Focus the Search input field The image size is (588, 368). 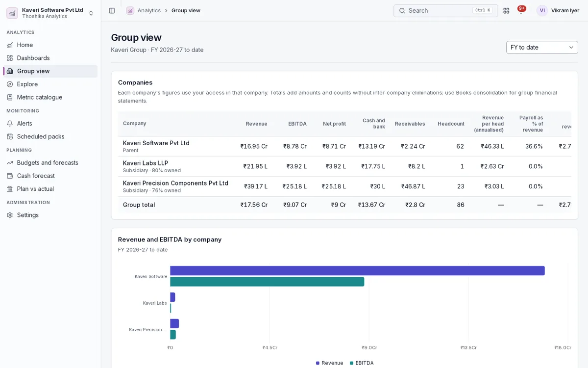click(446, 10)
